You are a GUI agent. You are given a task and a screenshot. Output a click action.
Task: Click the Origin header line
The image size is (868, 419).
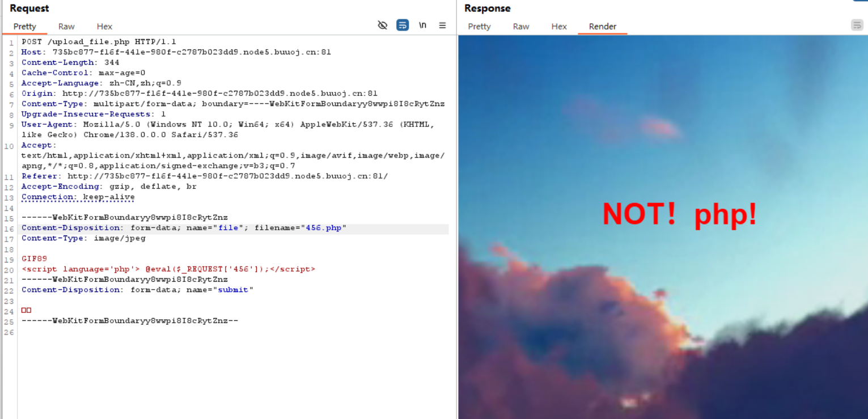click(200, 94)
